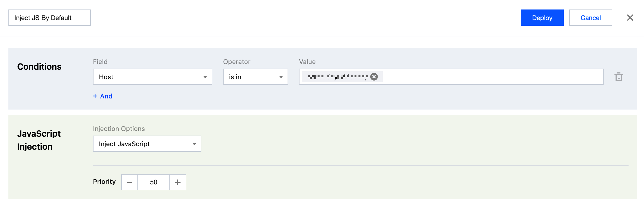Focus the priority value box showing 50
This screenshot has height=205, width=644.
click(154, 182)
